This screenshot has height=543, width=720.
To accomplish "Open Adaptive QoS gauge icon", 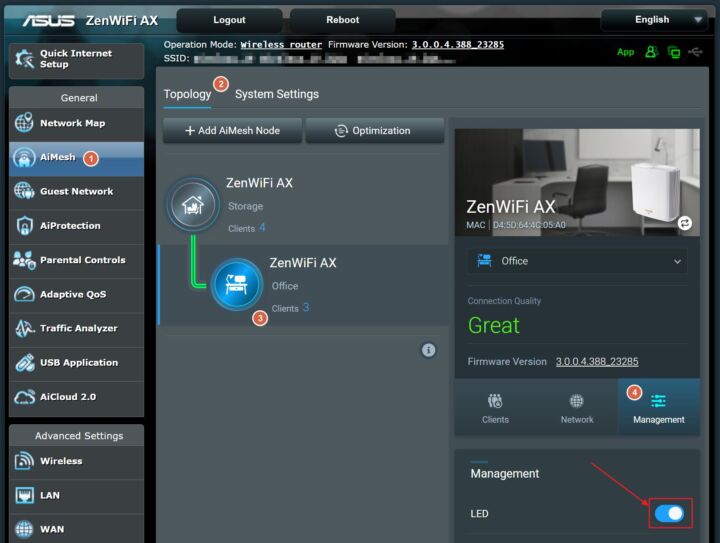I will click(24, 294).
